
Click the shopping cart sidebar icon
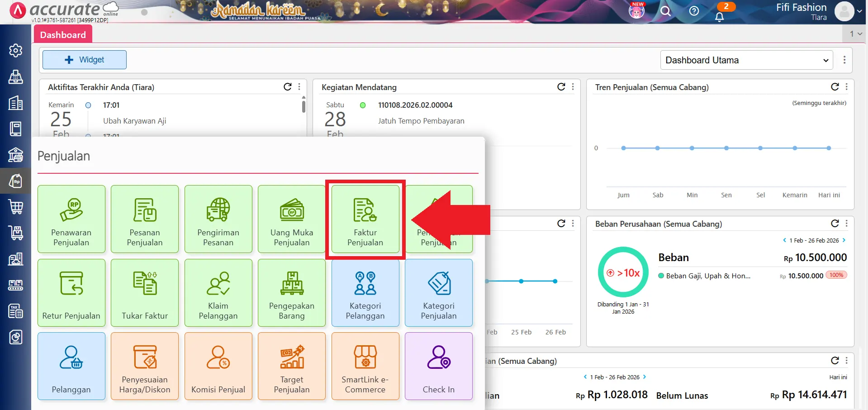16,207
